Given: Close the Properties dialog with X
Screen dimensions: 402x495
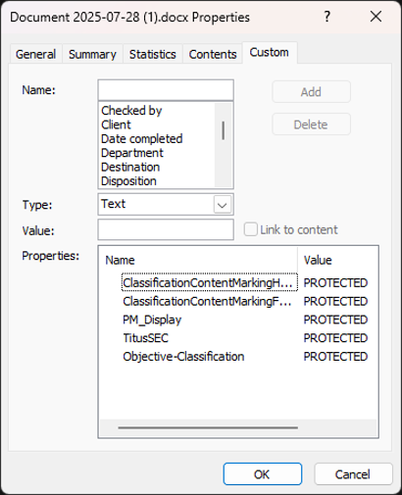Looking at the screenshot, I should click(x=376, y=16).
